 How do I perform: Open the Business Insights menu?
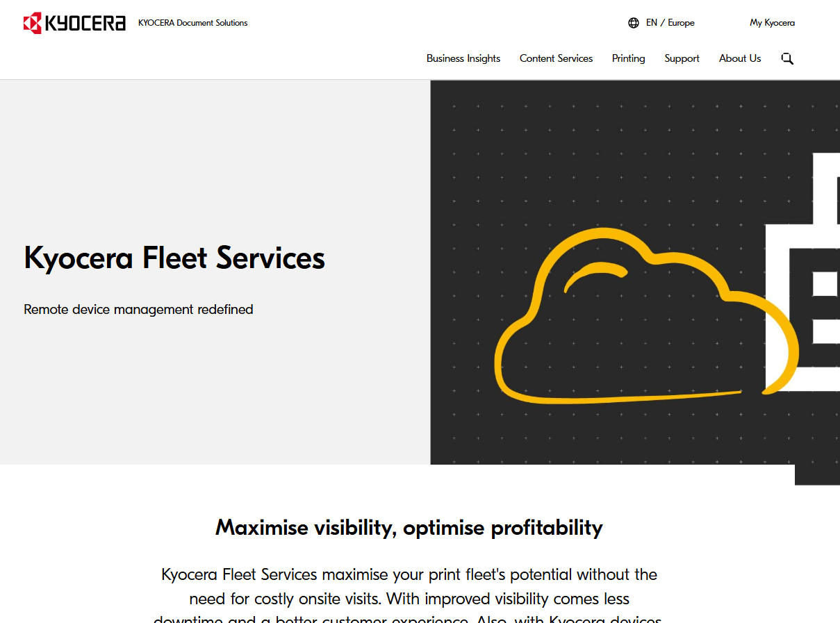(463, 58)
